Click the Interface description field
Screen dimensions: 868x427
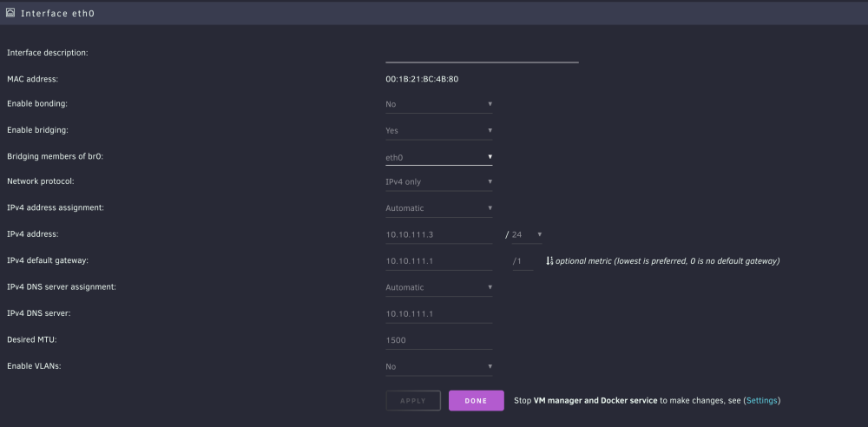click(x=482, y=55)
